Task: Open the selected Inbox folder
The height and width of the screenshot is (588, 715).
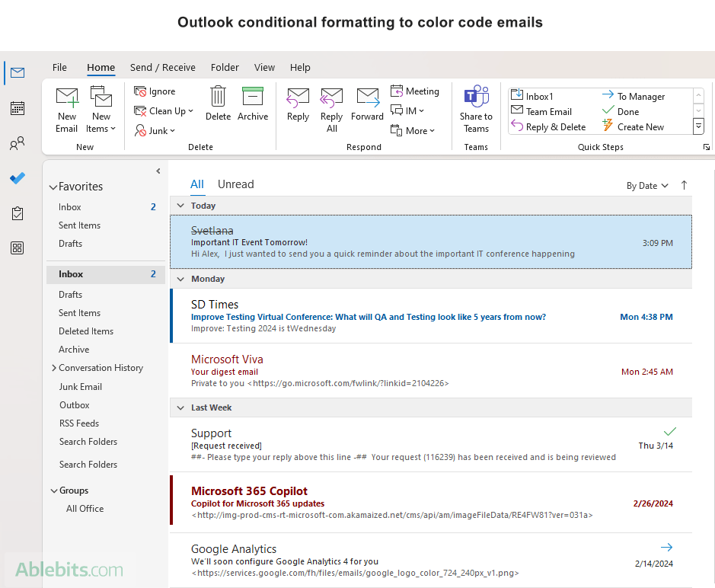Action: 106,274
